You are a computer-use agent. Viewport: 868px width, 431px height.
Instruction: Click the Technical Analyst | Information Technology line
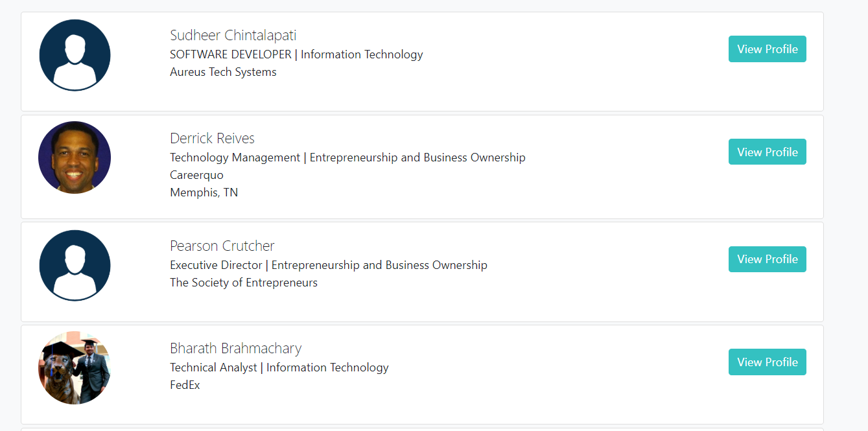279,367
